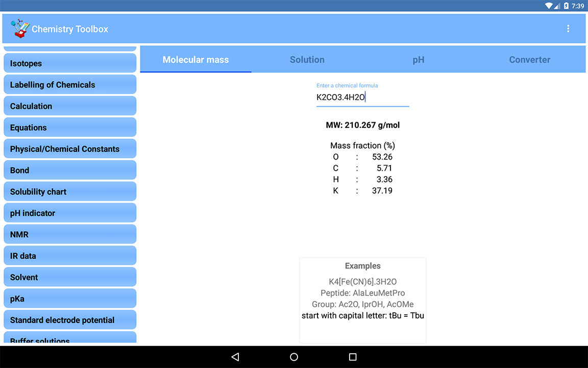
Task: Open the three-dot overflow menu
Action: pyautogui.click(x=568, y=29)
